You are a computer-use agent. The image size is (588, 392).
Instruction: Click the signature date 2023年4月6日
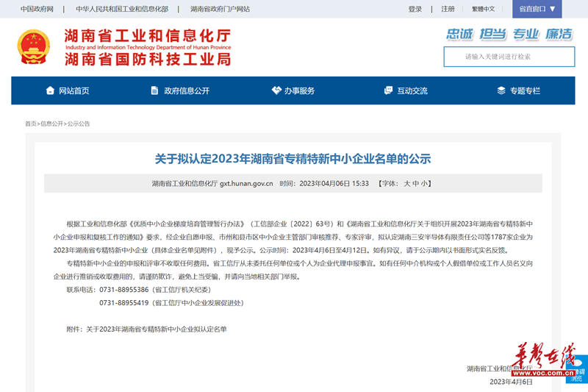tap(511, 382)
